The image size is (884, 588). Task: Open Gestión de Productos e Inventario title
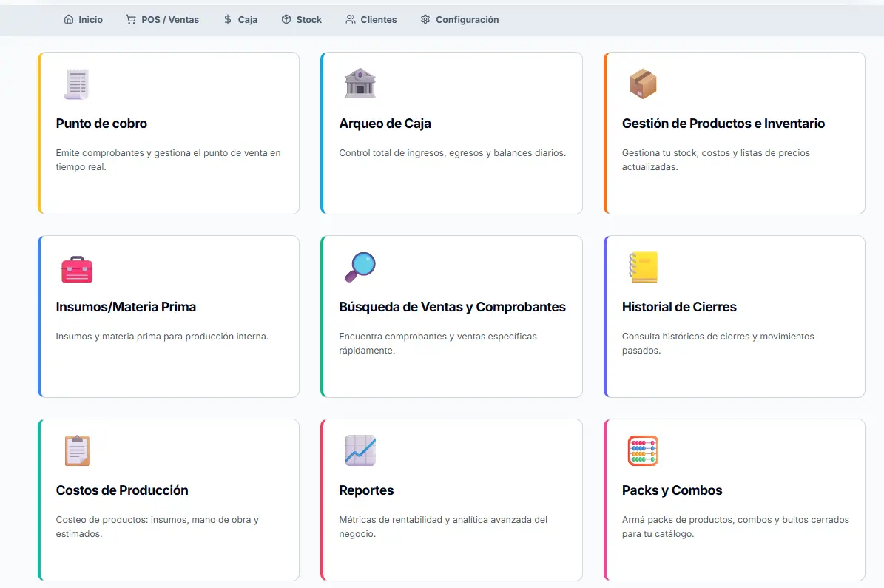click(x=723, y=124)
